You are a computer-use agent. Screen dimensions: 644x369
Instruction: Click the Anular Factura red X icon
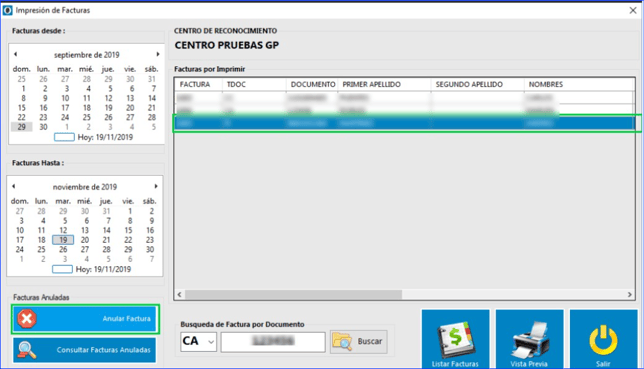pyautogui.click(x=27, y=318)
